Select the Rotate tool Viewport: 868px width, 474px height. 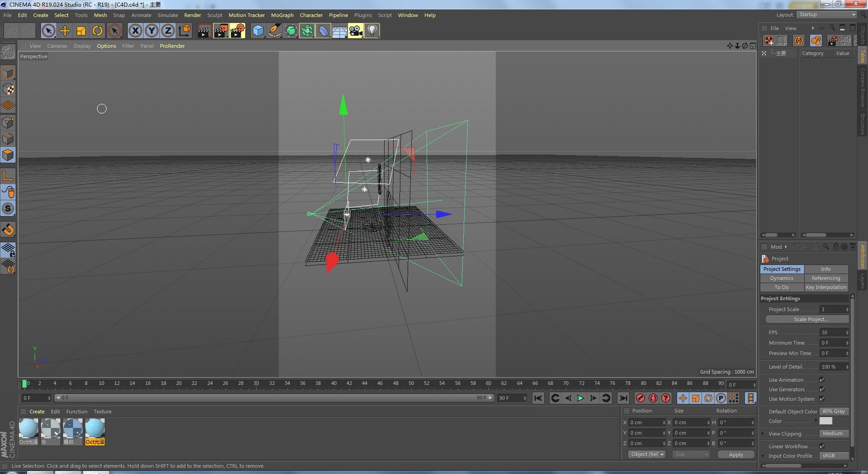coord(98,31)
